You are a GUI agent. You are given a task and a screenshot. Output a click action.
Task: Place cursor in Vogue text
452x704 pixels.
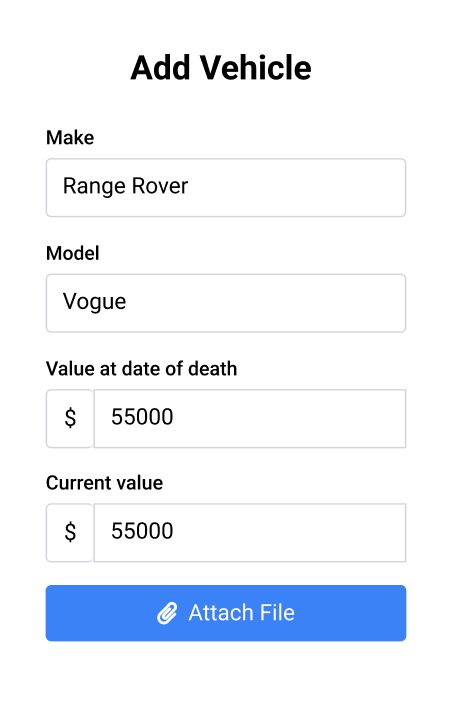(94, 302)
